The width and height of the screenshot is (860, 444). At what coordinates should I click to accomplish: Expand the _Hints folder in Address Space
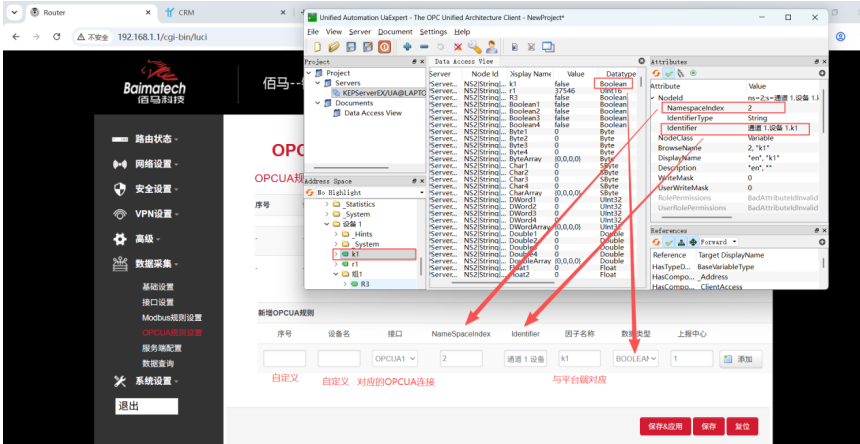click(336, 234)
